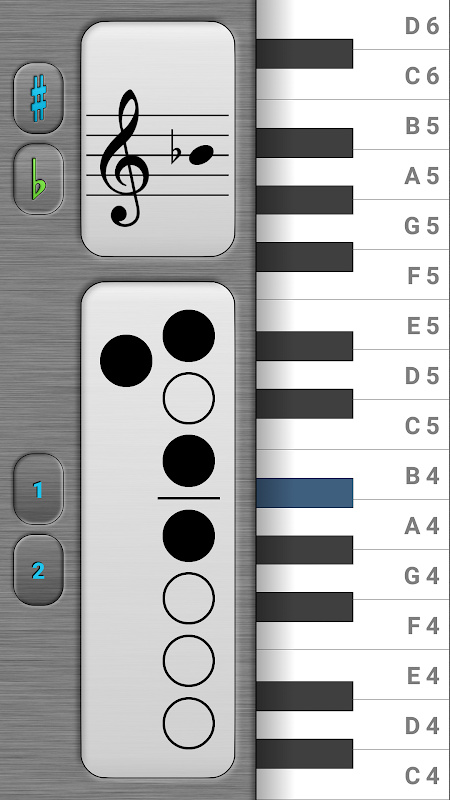
Task: Select fingering option 1 button
Action: click(x=38, y=489)
